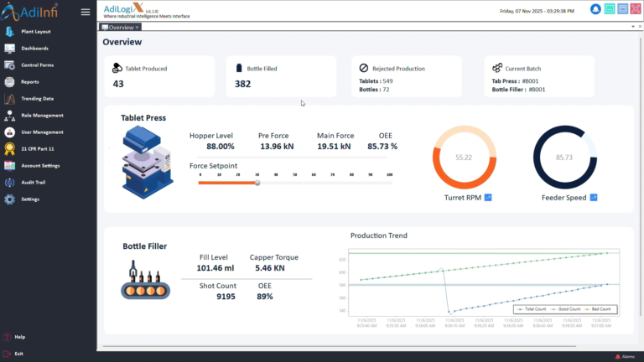Select the Overview tab

pos(120,27)
